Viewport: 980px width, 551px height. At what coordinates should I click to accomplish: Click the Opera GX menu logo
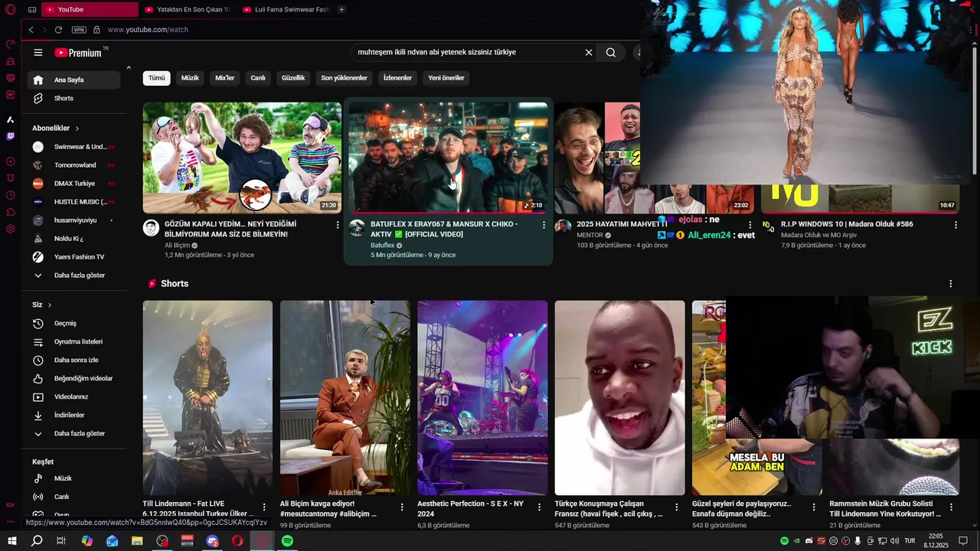(11, 9)
